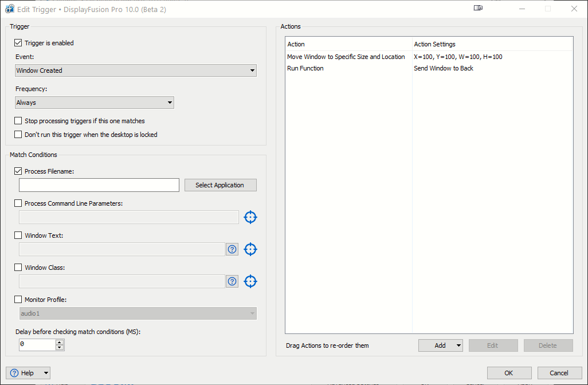The height and width of the screenshot is (385, 588).
Task: Enable 'Stop processing triggers if this one matches'
Action: click(18, 121)
